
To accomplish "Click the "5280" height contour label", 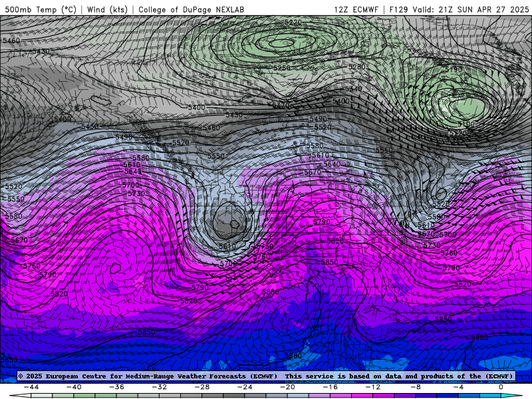I will 357,67.
